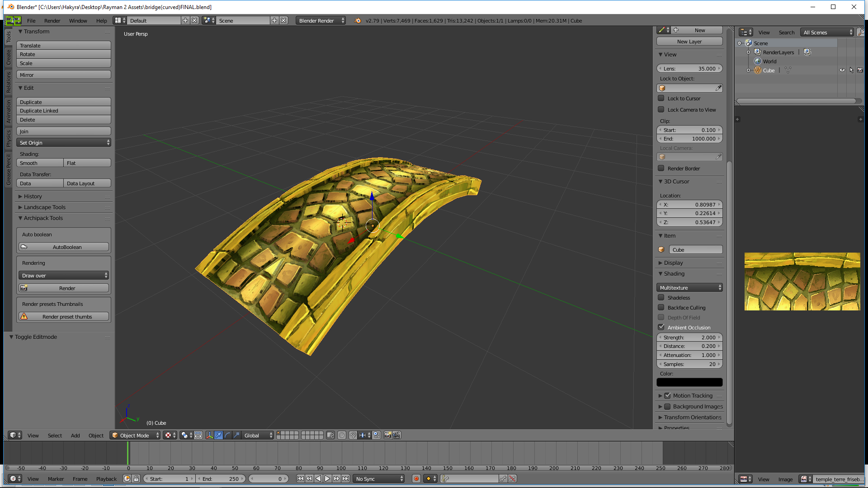868x488 pixels.
Task: Disable the Ambient Occlusion checkbox
Action: pos(661,327)
